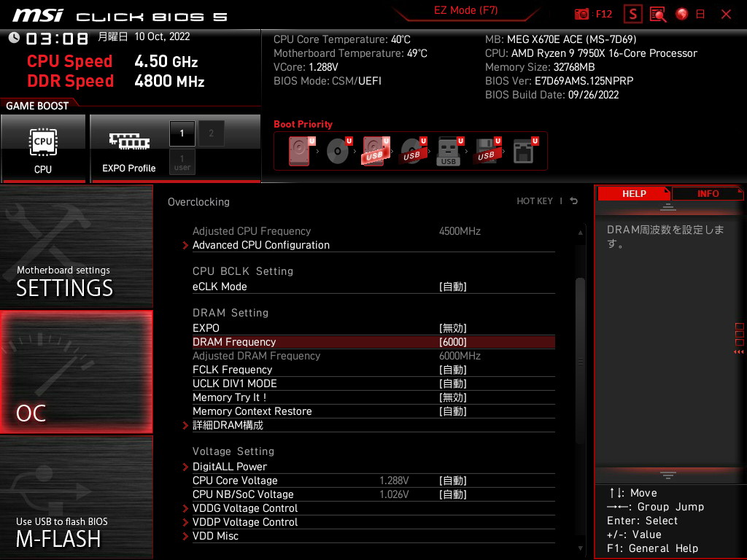Open CPU Core Voltage value dropdown
This screenshot has height=560, width=747.
452,481
